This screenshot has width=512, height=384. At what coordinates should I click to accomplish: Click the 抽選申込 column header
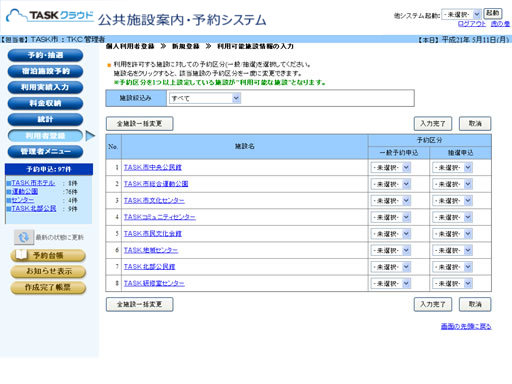[460, 153]
